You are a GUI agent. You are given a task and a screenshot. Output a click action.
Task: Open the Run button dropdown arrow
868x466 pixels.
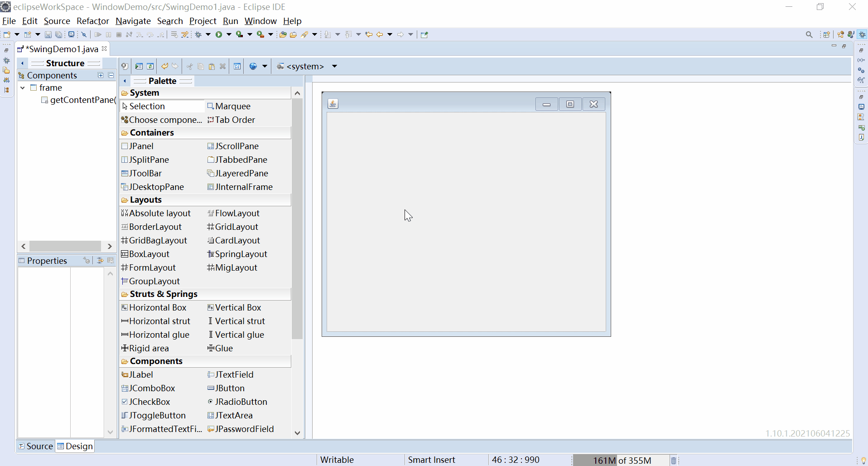pyautogui.click(x=229, y=34)
